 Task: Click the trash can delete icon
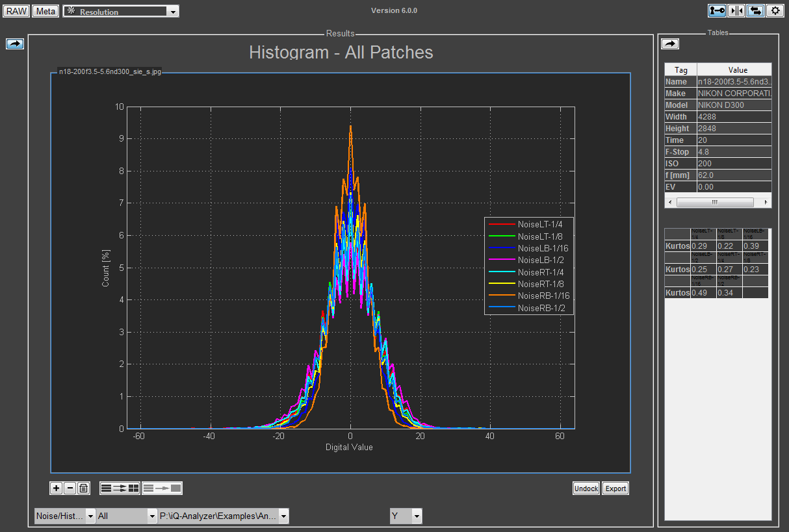pyautogui.click(x=83, y=488)
